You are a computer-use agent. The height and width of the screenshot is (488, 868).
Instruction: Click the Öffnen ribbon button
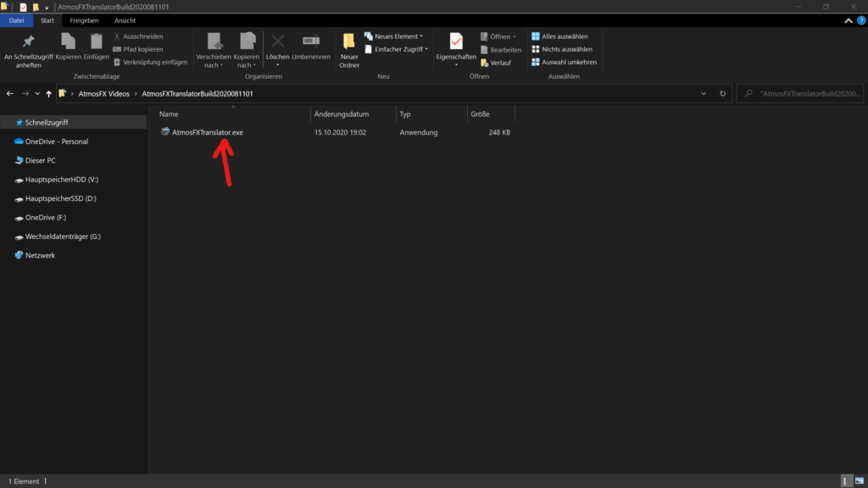pos(498,36)
